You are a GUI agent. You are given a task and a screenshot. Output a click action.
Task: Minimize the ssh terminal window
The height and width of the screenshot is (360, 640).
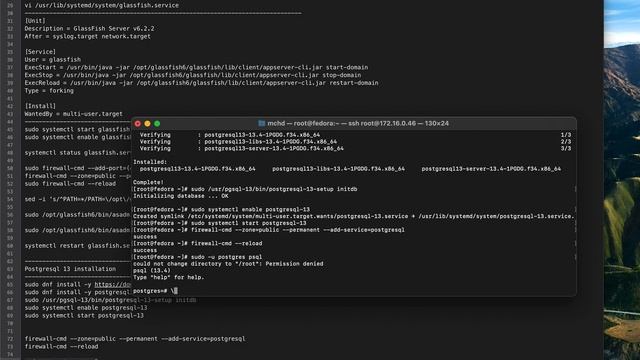[x=147, y=124]
